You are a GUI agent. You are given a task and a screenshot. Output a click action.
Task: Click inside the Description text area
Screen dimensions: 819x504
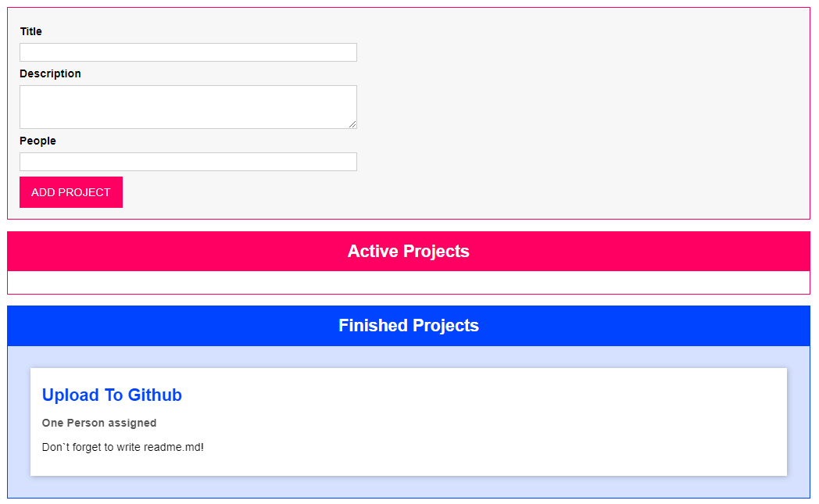click(x=188, y=106)
